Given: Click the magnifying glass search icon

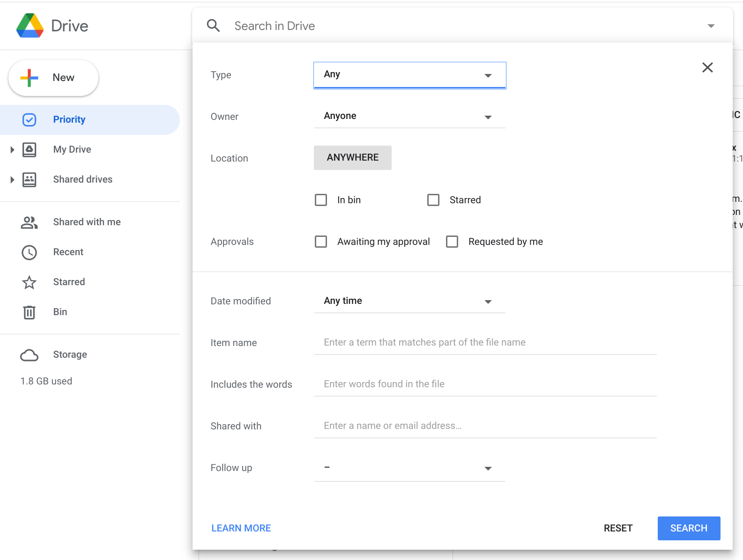Looking at the screenshot, I should (x=214, y=26).
